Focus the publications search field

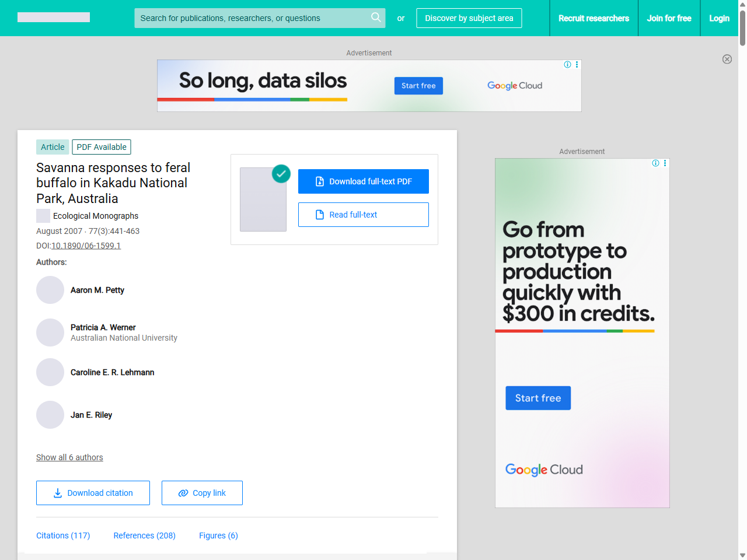(x=251, y=18)
